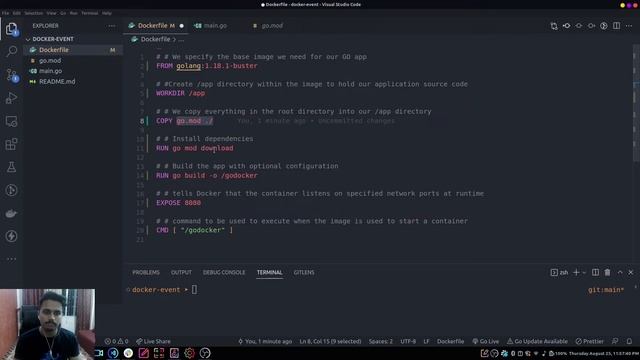Change indentation via Spaces: 2
This screenshot has width=640, height=360.
click(380, 341)
